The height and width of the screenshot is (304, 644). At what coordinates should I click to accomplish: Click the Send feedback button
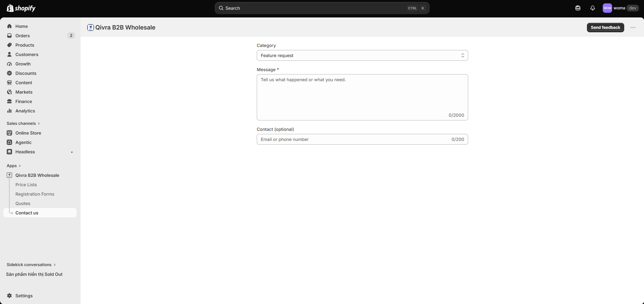pos(605,28)
